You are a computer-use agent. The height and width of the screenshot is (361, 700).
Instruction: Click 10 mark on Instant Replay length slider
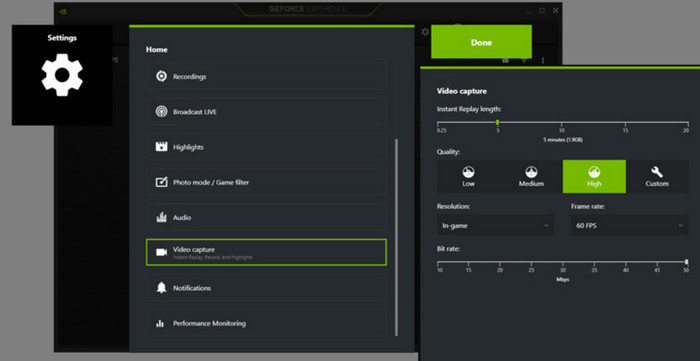click(x=562, y=130)
